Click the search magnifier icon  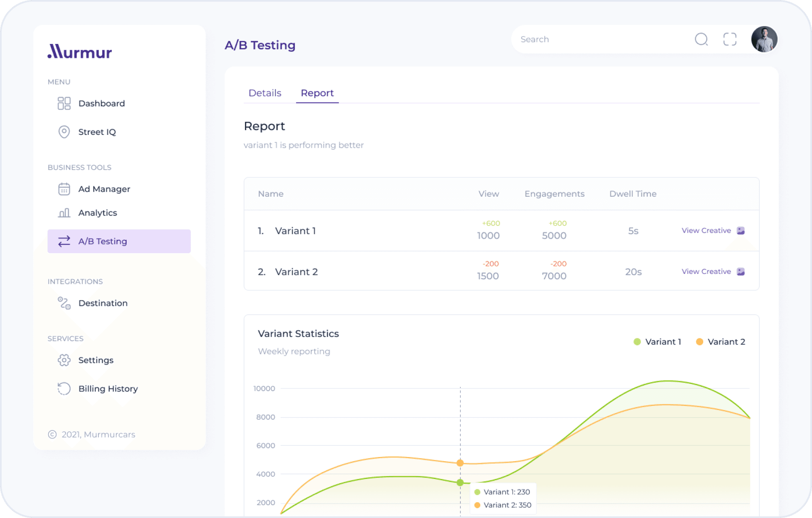pos(701,39)
